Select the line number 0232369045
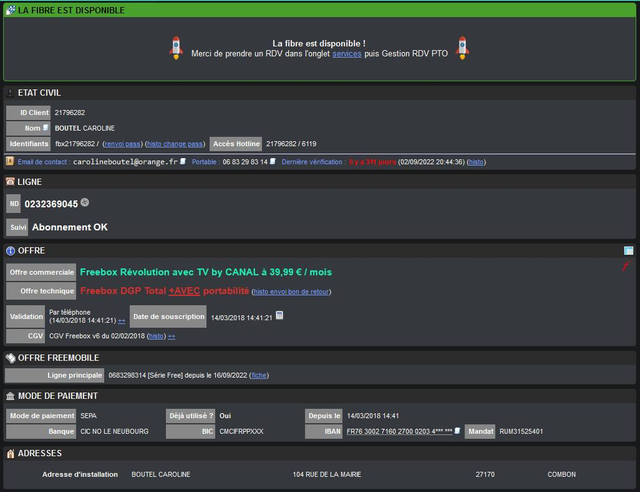This screenshot has height=492, width=640. 51,204
